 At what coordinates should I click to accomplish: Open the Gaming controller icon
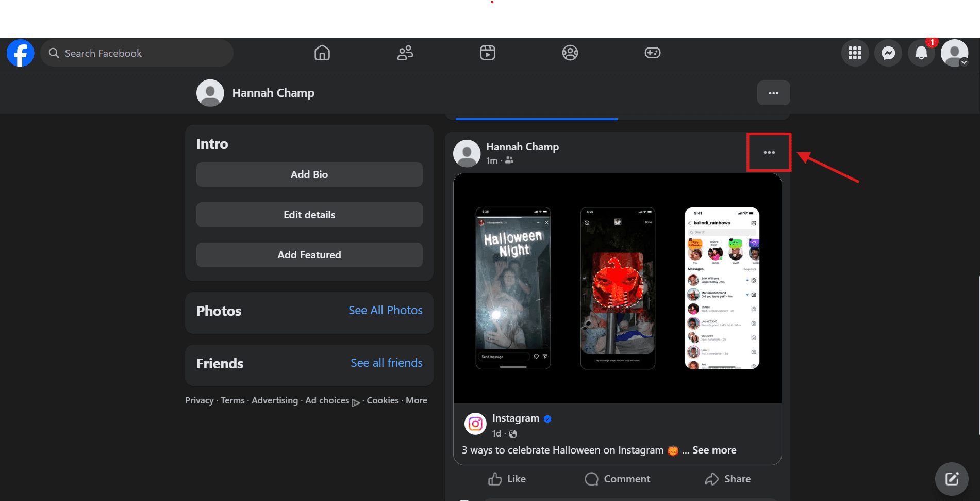pyautogui.click(x=652, y=53)
